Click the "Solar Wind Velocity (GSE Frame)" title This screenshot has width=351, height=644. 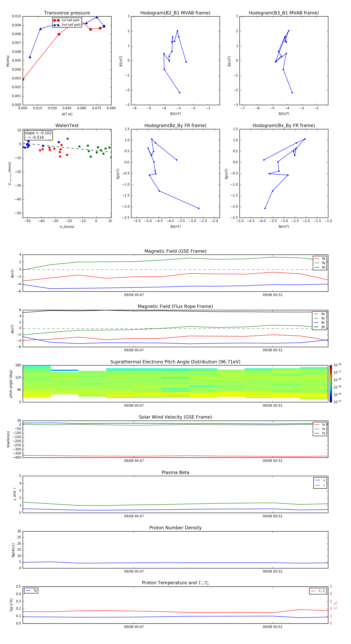(x=175, y=417)
